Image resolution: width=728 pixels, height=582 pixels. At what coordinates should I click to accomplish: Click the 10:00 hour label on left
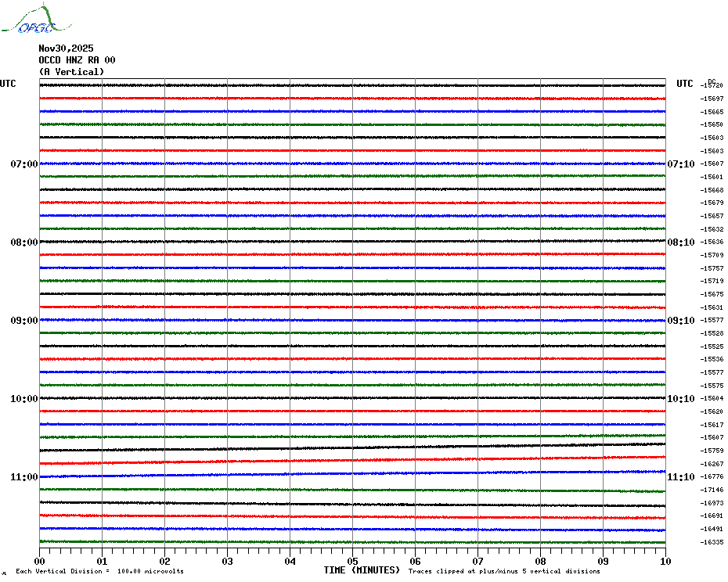[x=23, y=399]
